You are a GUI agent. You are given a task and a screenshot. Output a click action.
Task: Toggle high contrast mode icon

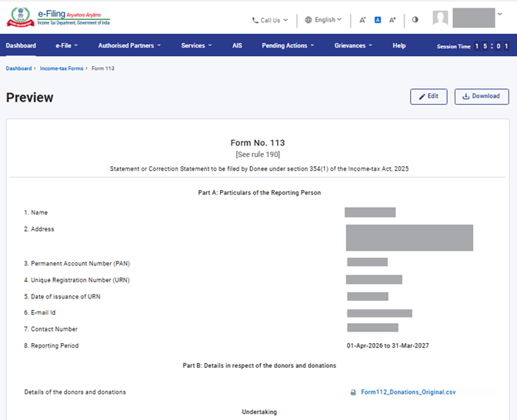[415, 20]
